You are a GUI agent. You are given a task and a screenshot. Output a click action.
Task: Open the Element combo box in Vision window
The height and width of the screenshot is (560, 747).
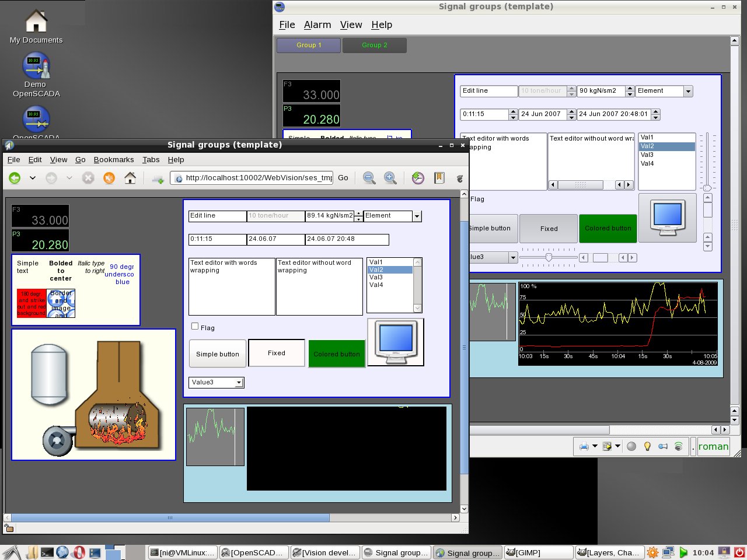pos(688,91)
